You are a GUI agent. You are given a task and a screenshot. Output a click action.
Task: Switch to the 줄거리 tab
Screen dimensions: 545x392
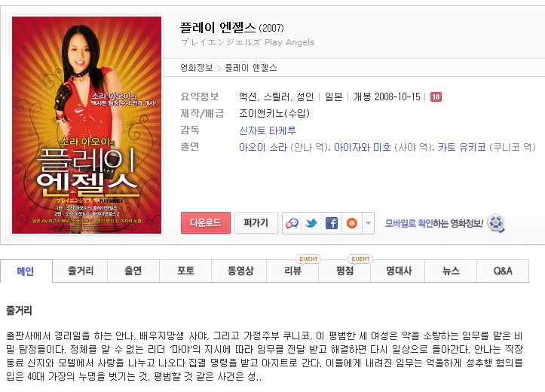click(x=81, y=271)
